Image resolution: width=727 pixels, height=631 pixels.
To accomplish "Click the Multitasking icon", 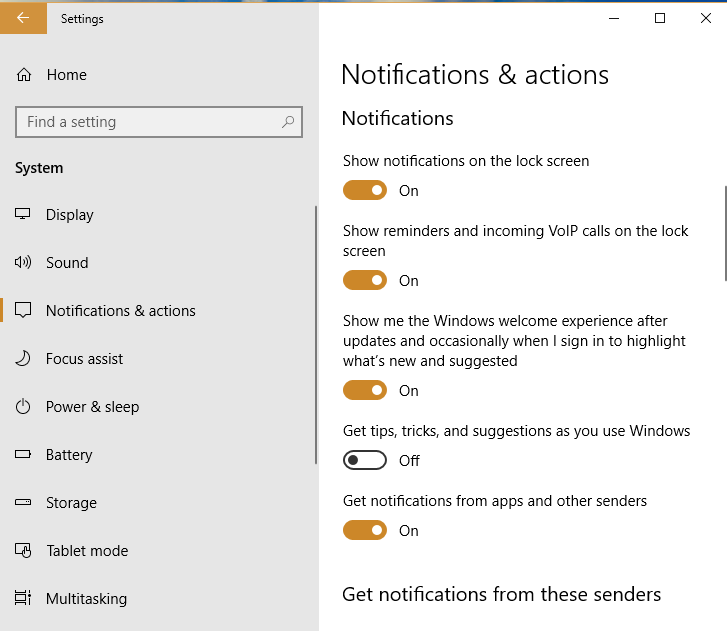I will pos(23,598).
